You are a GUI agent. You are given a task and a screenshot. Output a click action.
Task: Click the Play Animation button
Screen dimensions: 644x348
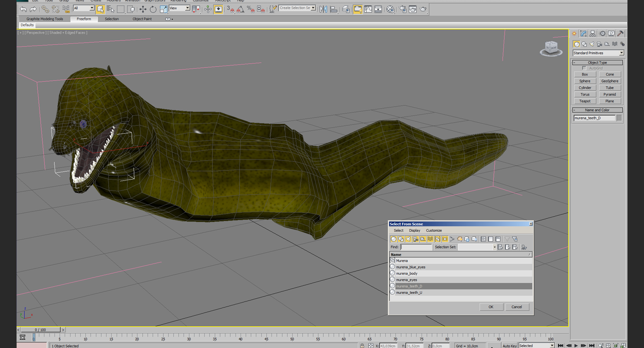576,346
